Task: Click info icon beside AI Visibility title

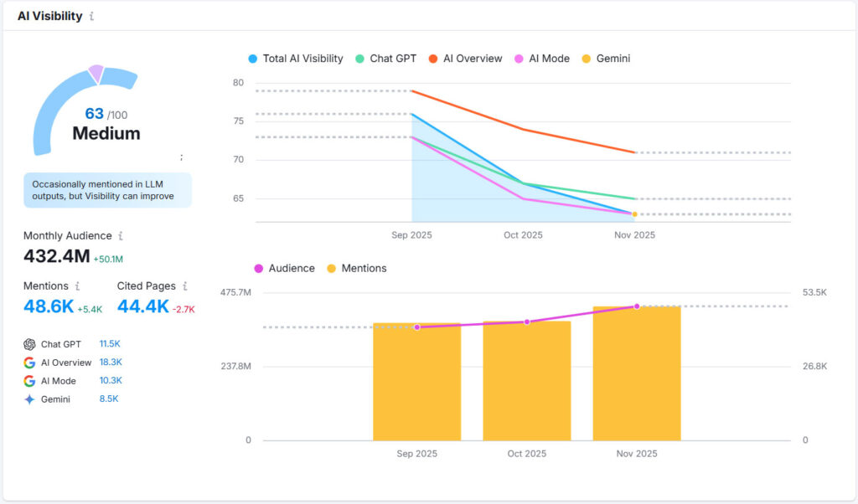Action: (91, 17)
